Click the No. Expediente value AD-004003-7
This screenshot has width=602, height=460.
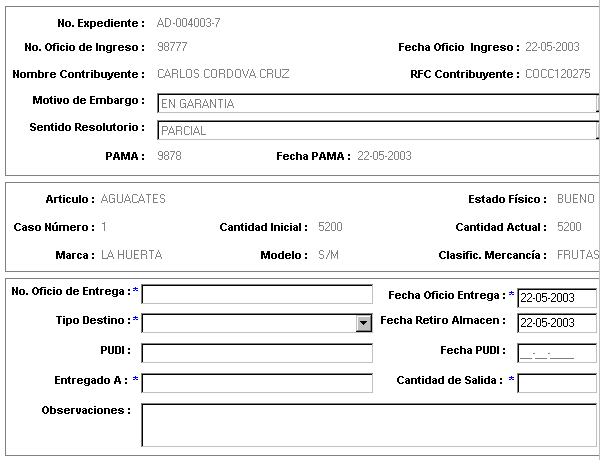click(x=189, y=23)
